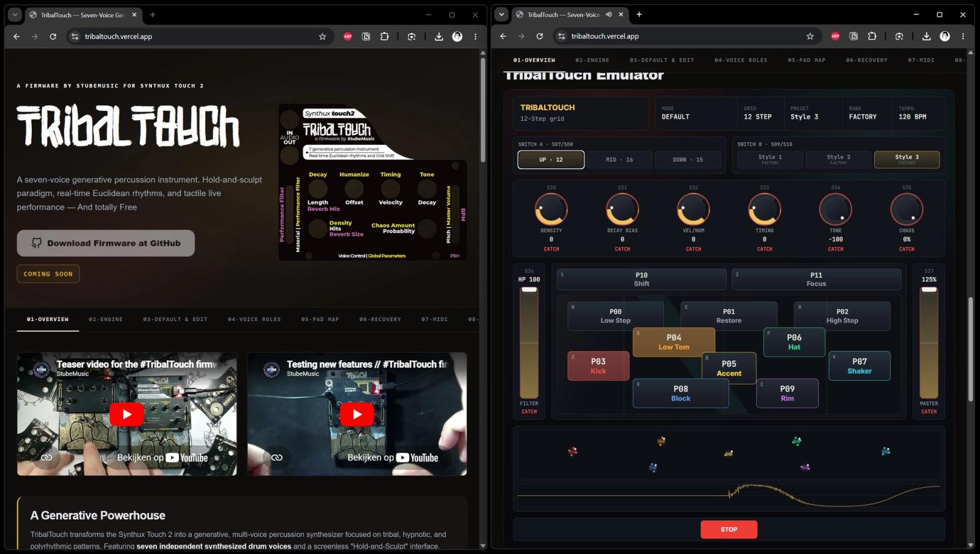Play the Teaser video for TribalTouch
The width and height of the screenshot is (980, 554).
click(x=127, y=414)
